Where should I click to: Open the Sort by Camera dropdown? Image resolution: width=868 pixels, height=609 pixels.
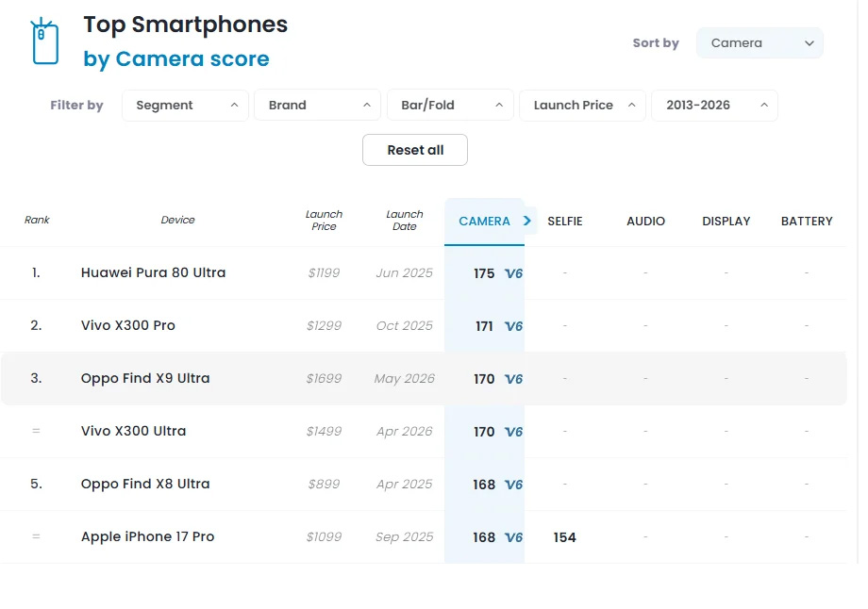click(759, 43)
